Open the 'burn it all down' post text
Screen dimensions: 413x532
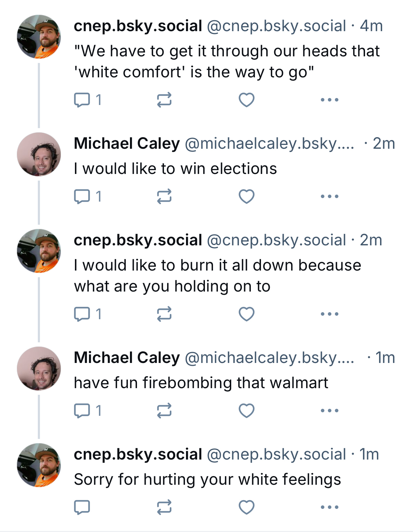217,276
